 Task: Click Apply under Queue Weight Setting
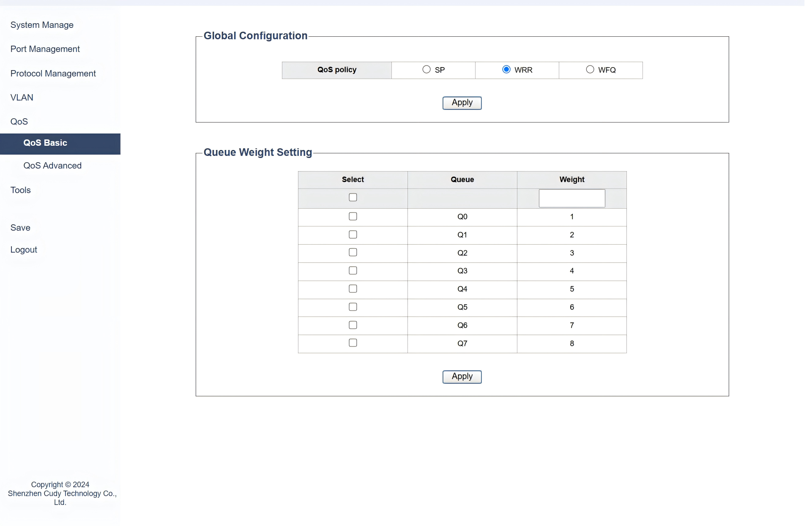pos(462,376)
